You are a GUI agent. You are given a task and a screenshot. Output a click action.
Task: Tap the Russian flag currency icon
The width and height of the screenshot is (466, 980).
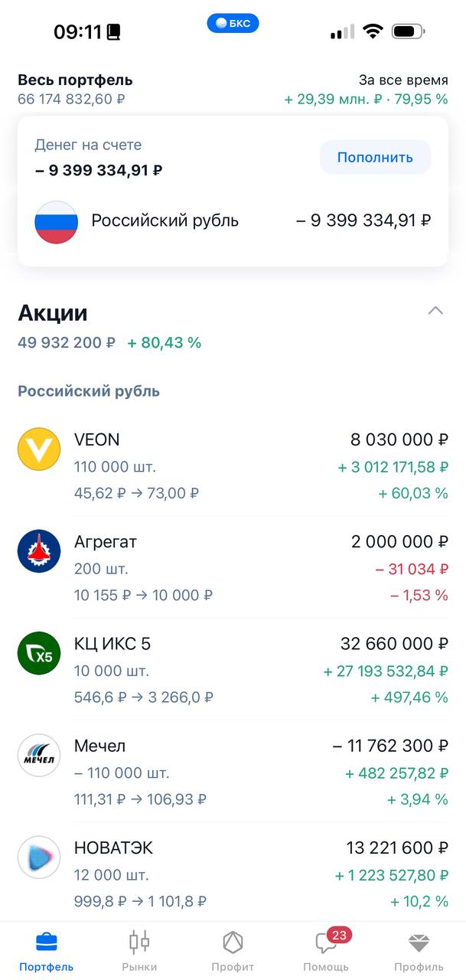pyautogui.click(x=56, y=221)
